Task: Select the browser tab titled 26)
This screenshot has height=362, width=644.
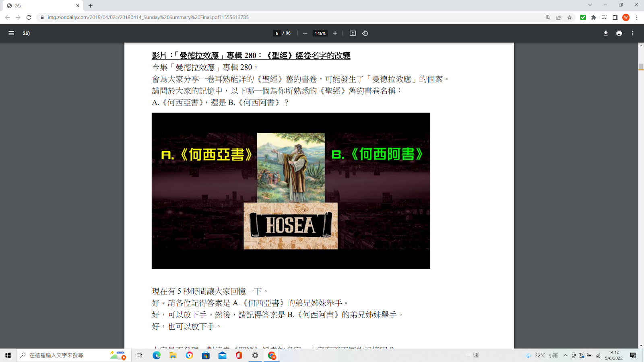Action: (42, 6)
